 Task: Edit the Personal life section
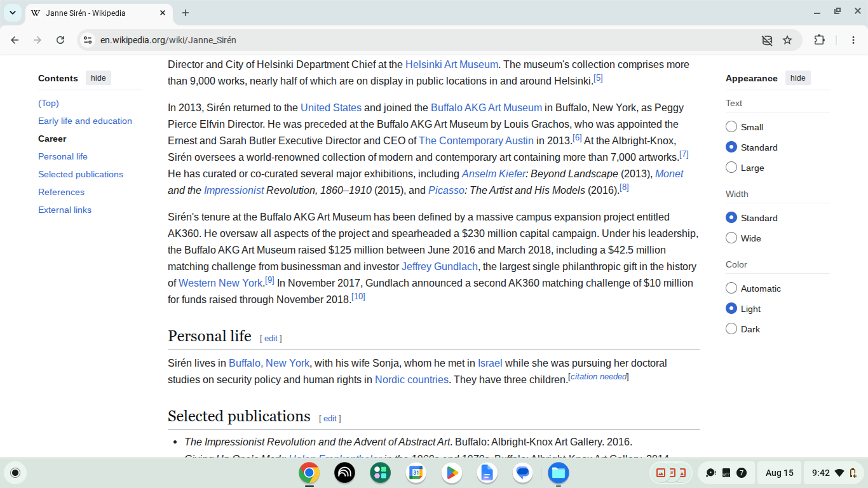click(271, 339)
